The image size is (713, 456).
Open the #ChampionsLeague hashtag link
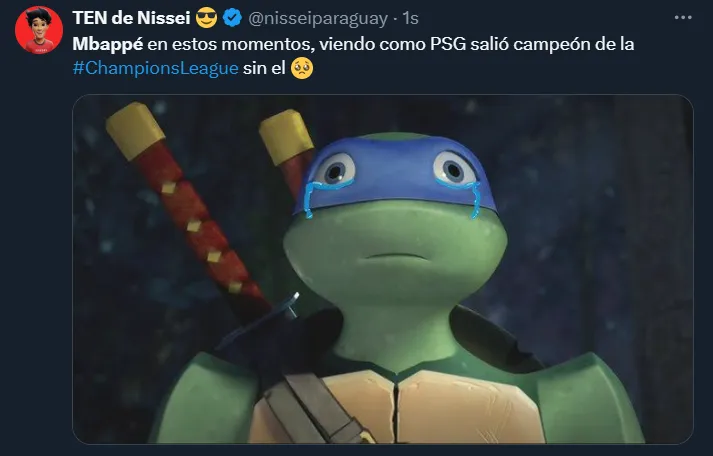pos(156,68)
